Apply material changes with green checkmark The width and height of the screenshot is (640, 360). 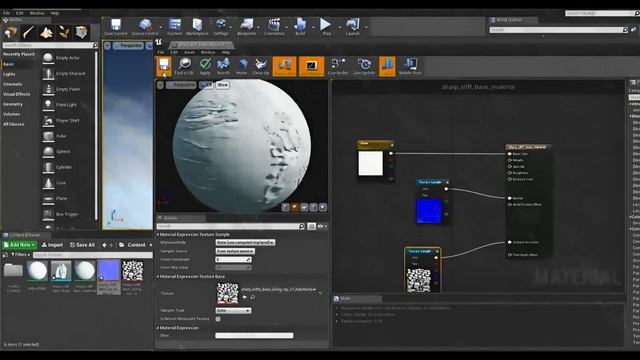(205, 67)
